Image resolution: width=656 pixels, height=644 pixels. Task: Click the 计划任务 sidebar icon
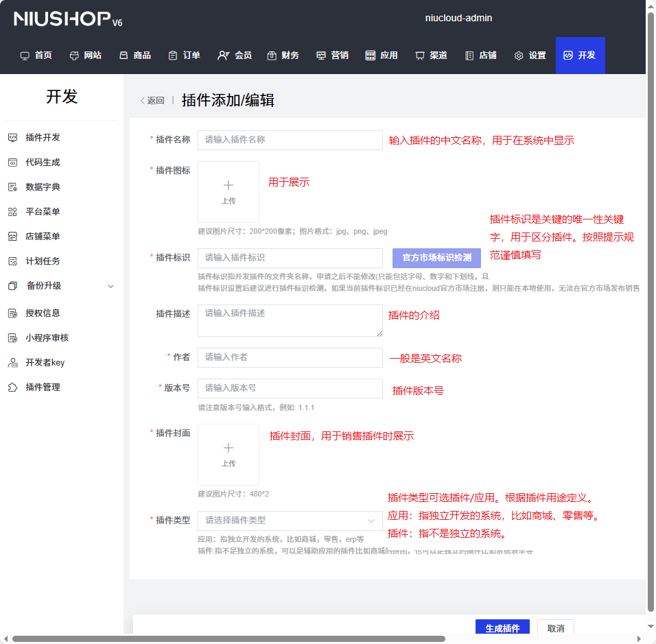point(12,261)
